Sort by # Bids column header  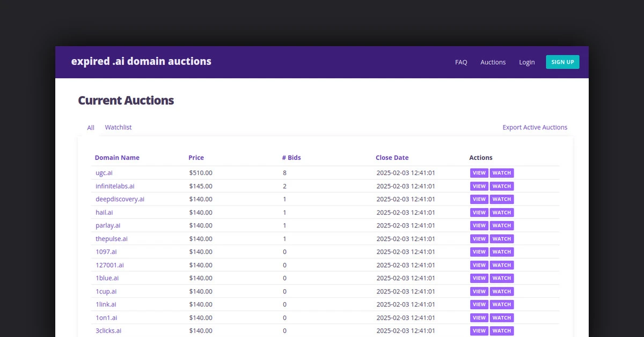(291, 158)
